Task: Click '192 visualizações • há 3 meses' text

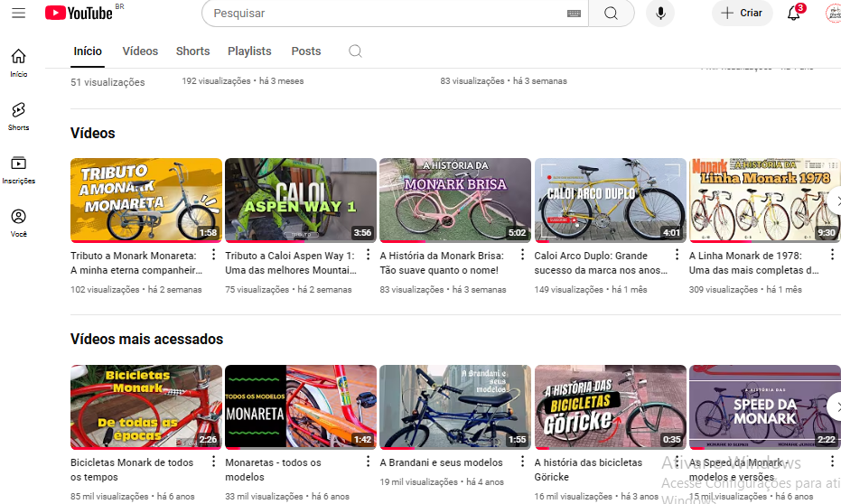Action: click(242, 81)
